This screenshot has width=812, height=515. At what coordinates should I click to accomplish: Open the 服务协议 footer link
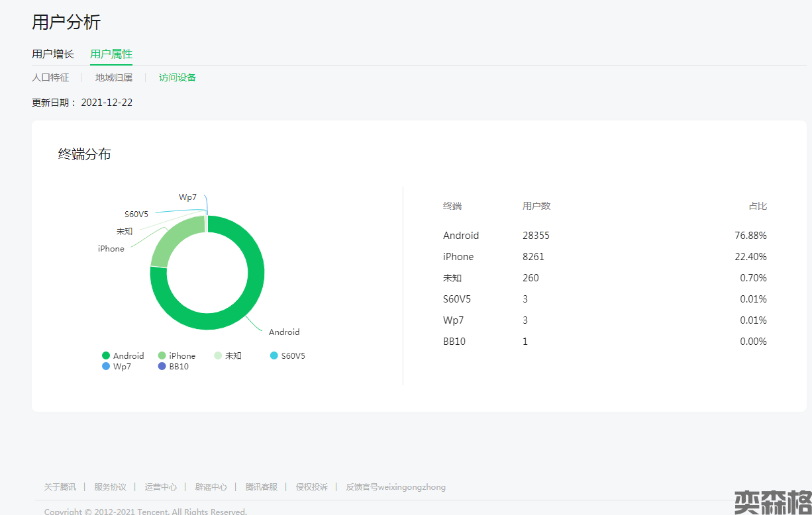point(111,487)
